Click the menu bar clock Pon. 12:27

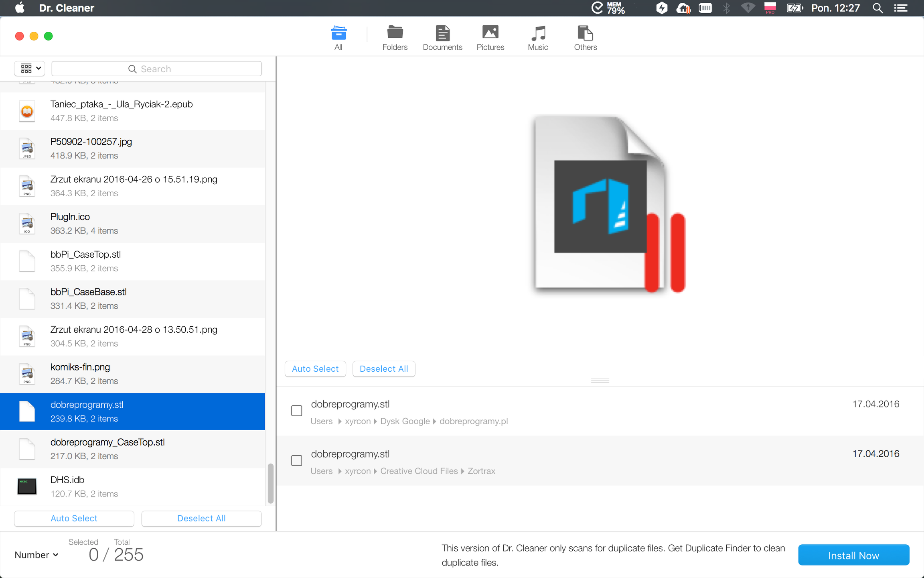pyautogui.click(x=836, y=8)
